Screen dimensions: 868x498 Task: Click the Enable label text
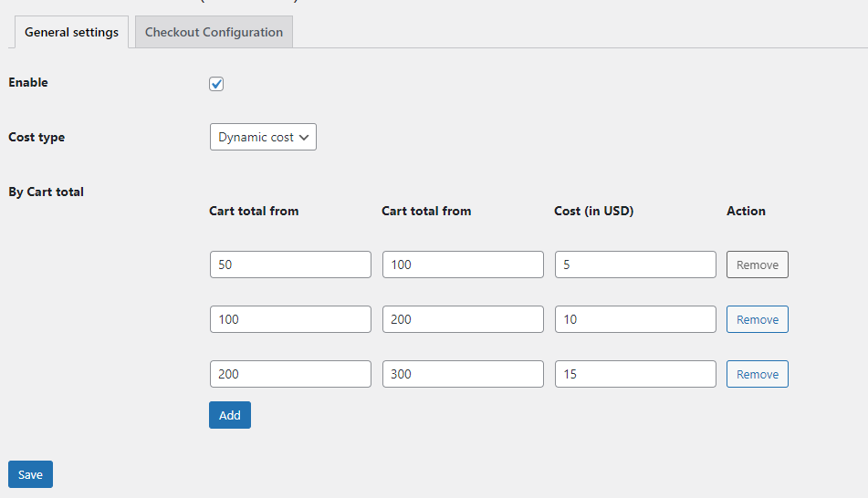click(28, 82)
